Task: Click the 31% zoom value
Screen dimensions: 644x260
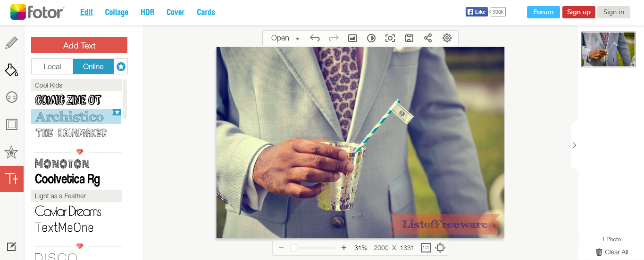Action: point(360,248)
